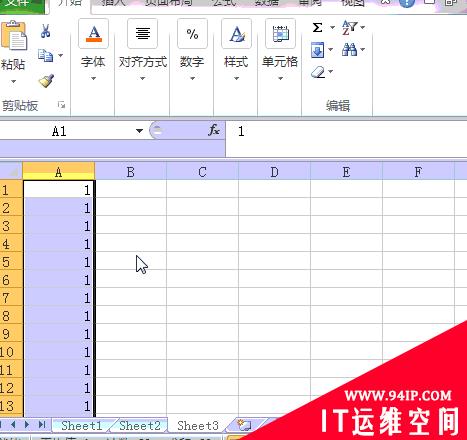The image size is (467, 440).
Task: Switch to the Sheet2 tab
Action: (140, 425)
